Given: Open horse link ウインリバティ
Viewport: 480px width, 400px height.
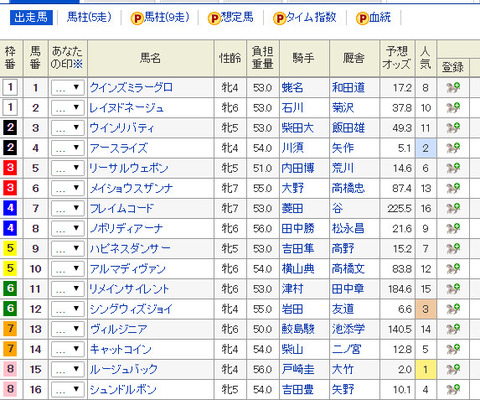Looking at the screenshot, I should point(122,128).
